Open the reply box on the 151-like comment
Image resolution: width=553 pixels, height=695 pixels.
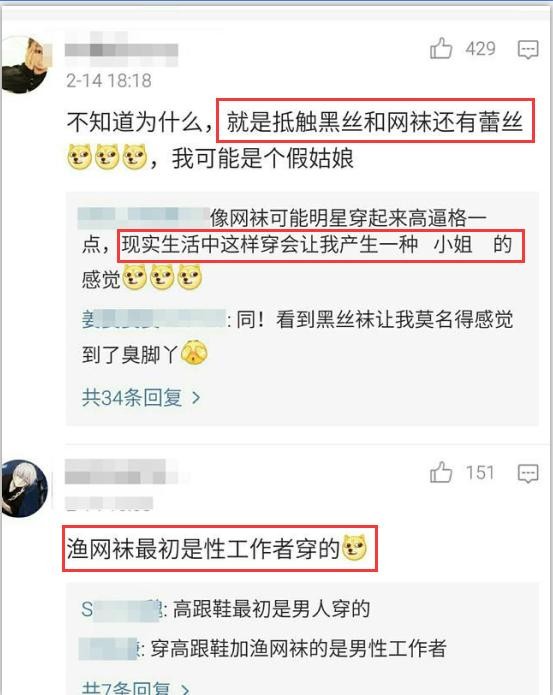click(528, 473)
